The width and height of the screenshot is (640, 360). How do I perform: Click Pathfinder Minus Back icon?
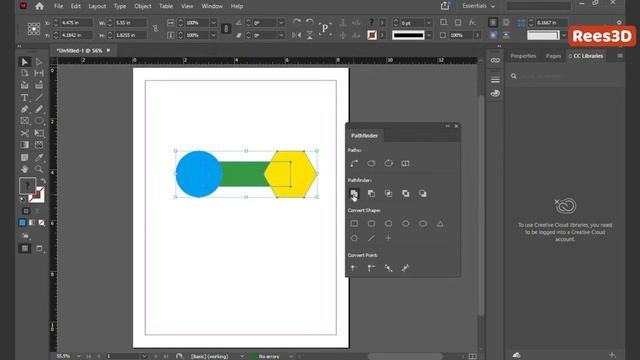coord(423,193)
